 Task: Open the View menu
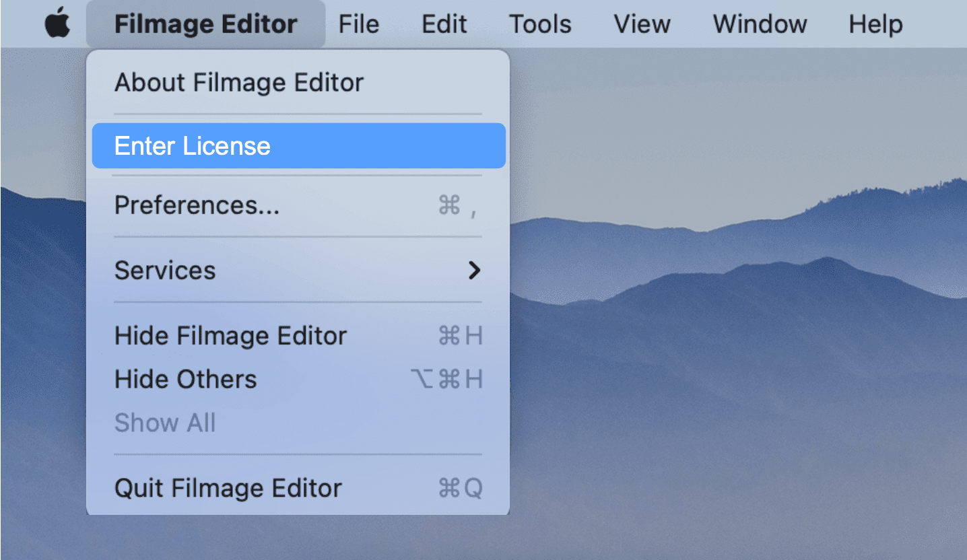tap(641, 24)
